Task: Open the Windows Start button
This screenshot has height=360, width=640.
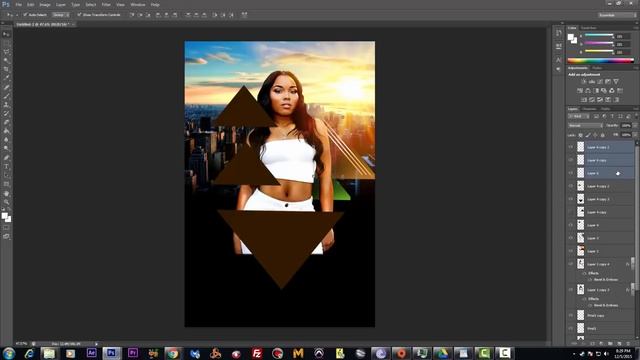Action: (x=8, y=353)
